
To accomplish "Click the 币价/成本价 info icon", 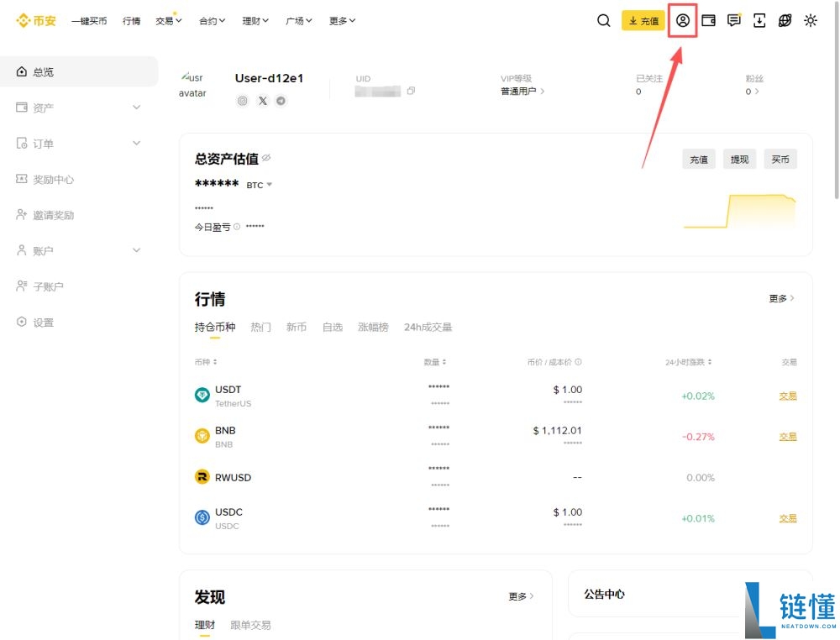I will [578, 362].
